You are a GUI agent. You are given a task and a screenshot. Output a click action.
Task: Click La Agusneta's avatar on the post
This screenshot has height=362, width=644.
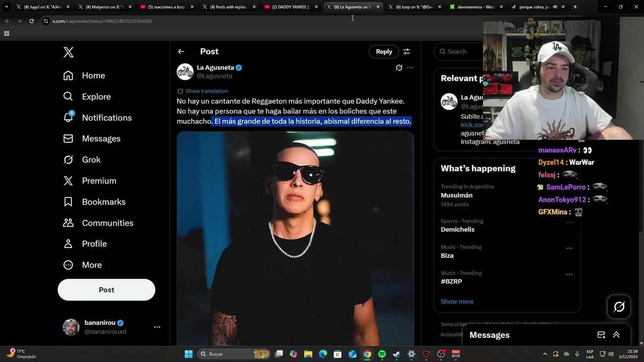pyautogui.click(x=185, y=71)
